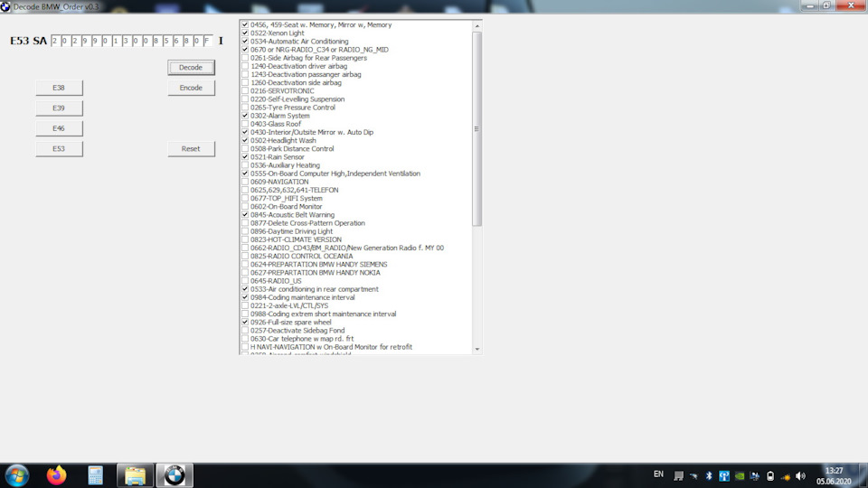This screenshot has width=868, height=488.
Task: Uncheck 0502-Headlight Wash
Action: point(245,141)
